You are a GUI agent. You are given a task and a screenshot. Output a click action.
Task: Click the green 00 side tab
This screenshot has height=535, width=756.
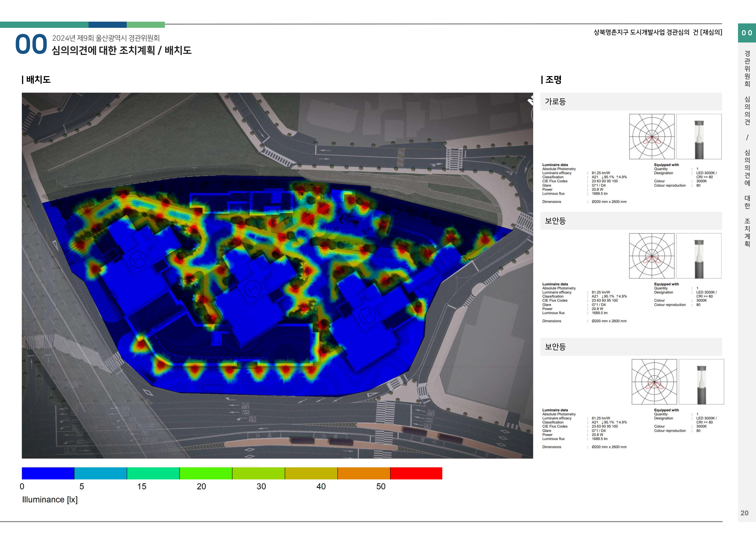click(747, 33)
